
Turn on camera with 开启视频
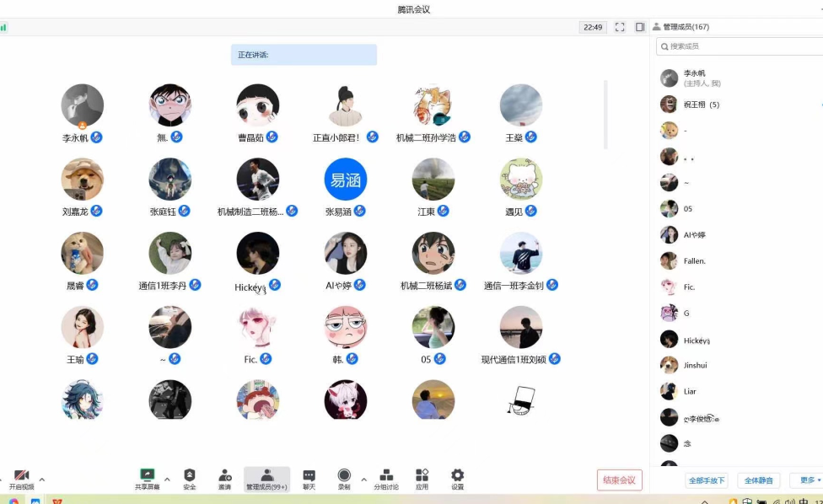click(x=22, y=478)
